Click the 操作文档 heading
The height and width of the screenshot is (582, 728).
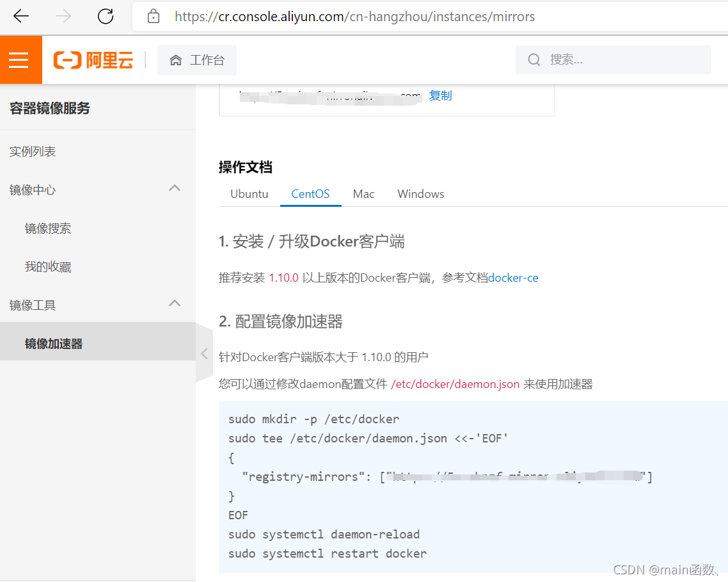point(245,167)
